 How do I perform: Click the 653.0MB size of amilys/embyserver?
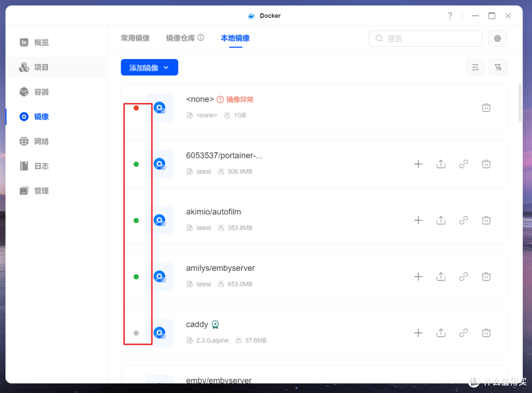240,284
